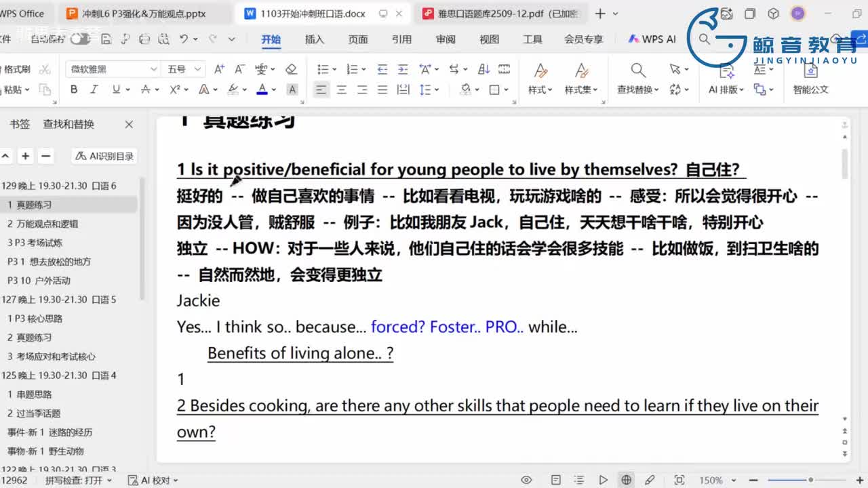
Task: Click the clear formatting eraser icon
Action: click(291, 69)
